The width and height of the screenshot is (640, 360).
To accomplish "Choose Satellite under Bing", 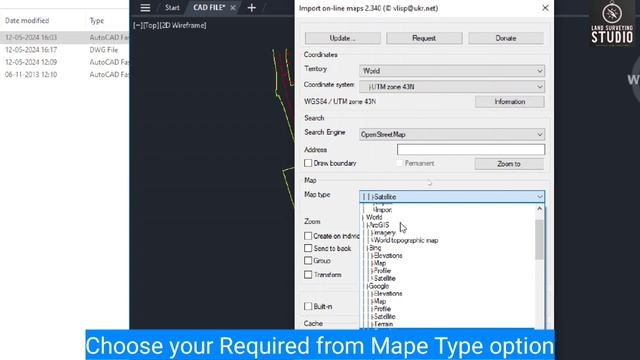I will click(x=384, y=278).
